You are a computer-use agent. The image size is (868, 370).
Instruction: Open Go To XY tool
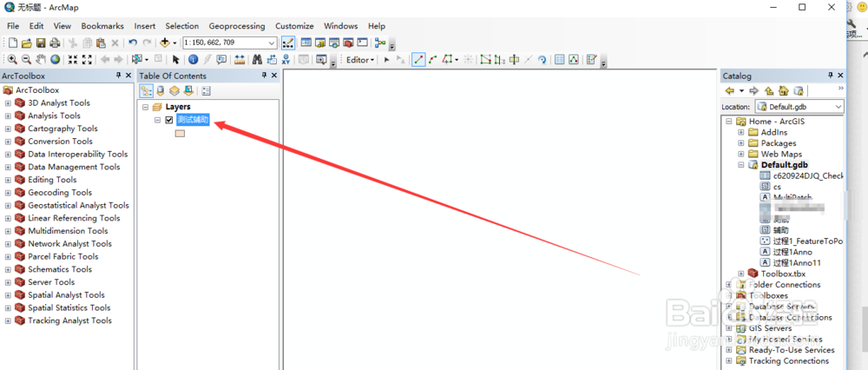(286, 60)
